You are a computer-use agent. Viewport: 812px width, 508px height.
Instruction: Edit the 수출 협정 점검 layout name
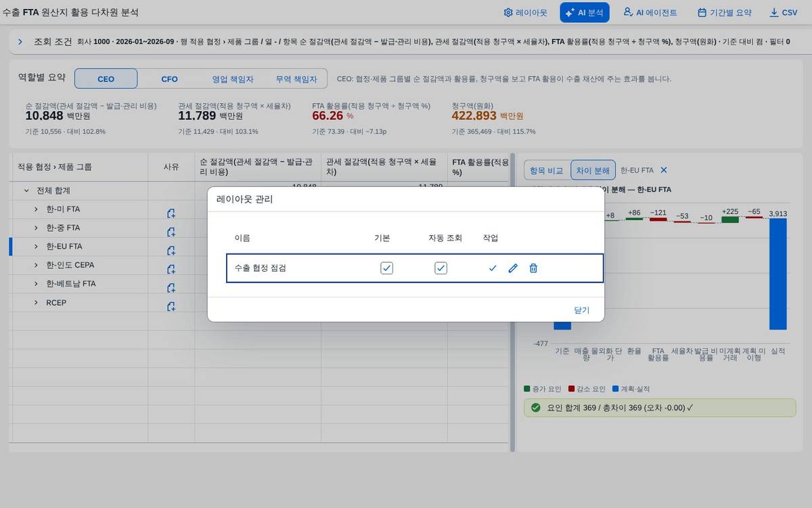pyautogui.click(x=513, y=268)
